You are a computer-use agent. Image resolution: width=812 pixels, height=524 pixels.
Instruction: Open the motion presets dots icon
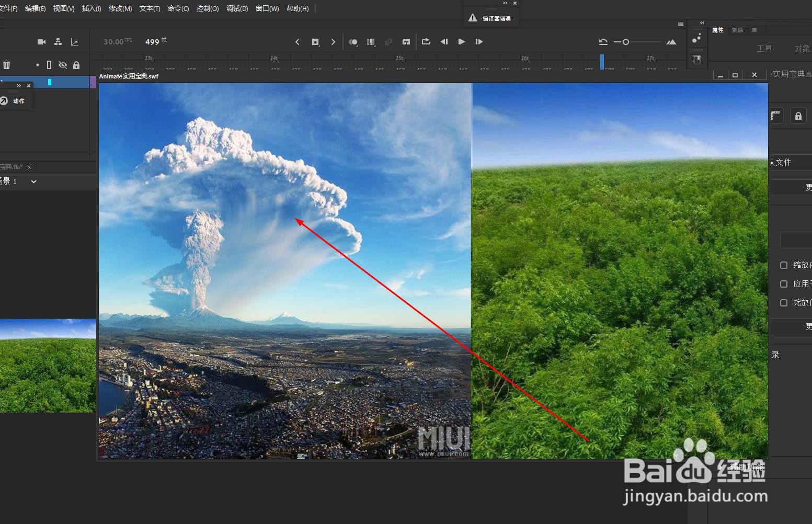[x=696, y=38]
